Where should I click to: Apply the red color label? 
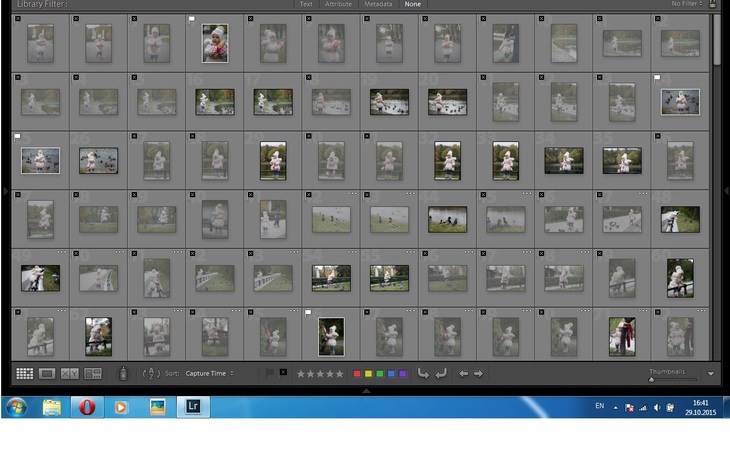[x=358, y=373]
